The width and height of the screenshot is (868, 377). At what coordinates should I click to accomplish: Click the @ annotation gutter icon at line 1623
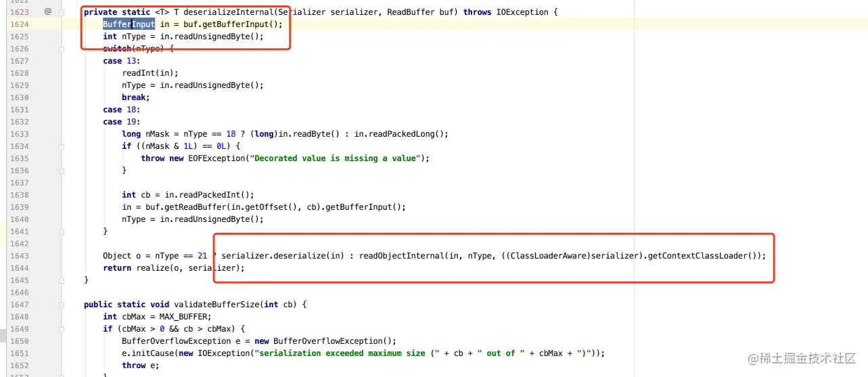coord(48,12)
